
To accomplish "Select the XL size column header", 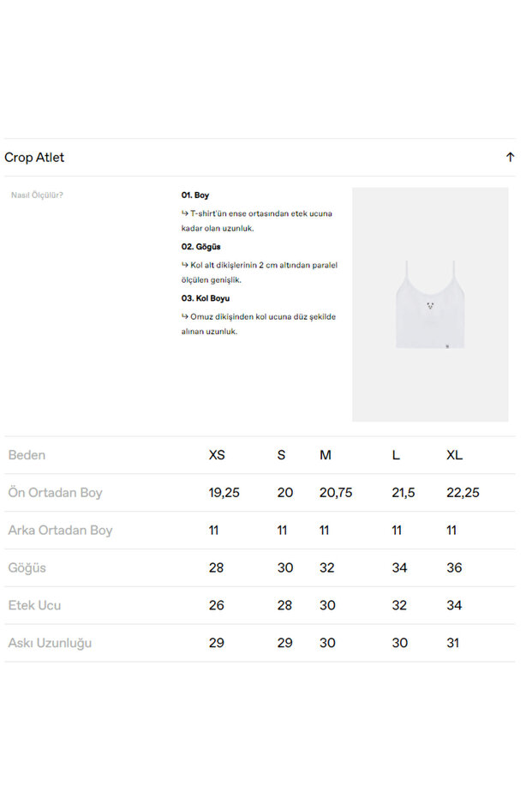I will pos(454,455).
